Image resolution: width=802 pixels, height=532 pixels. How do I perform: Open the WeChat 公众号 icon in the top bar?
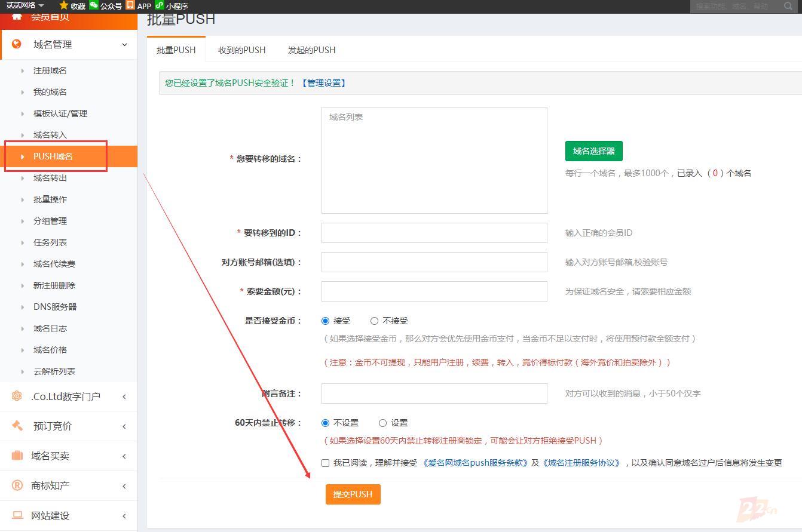[94, 5]
